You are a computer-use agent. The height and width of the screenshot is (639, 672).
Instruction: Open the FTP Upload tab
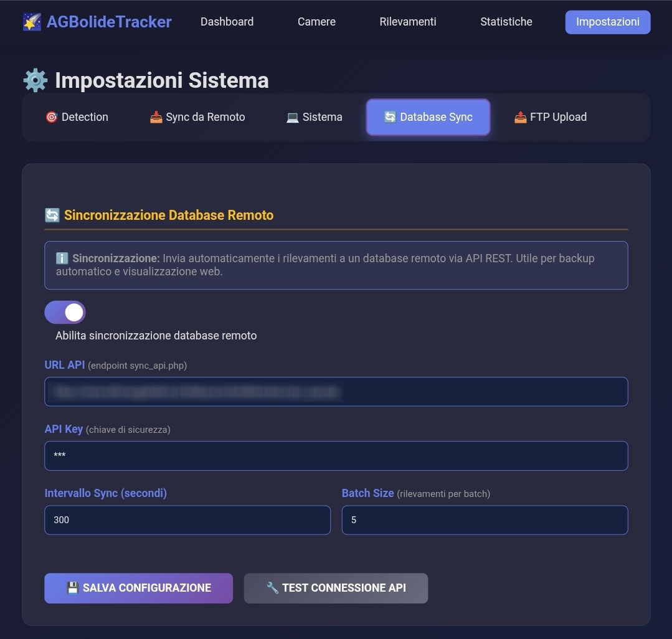[551, 117]
